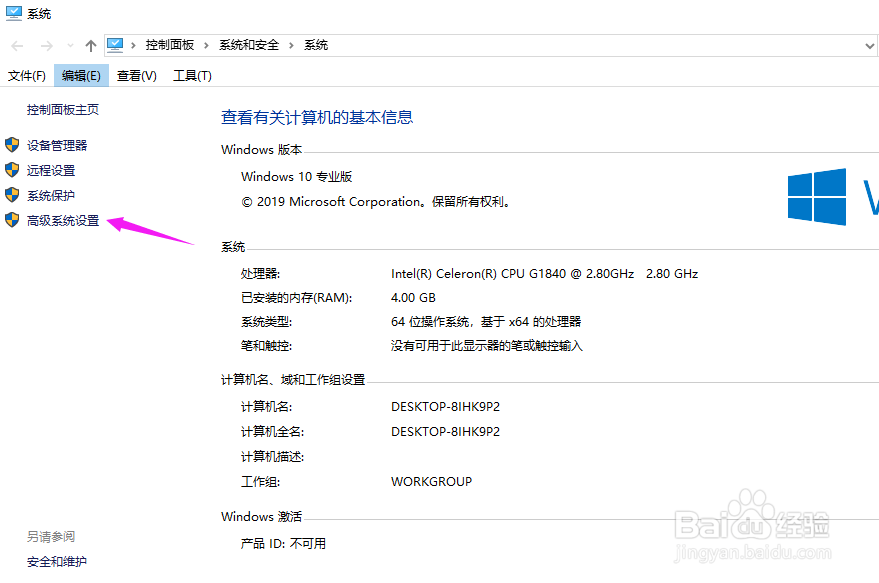The image size is (879, 583).
Task: Open 远程设置 link
Action: point(51,170)
